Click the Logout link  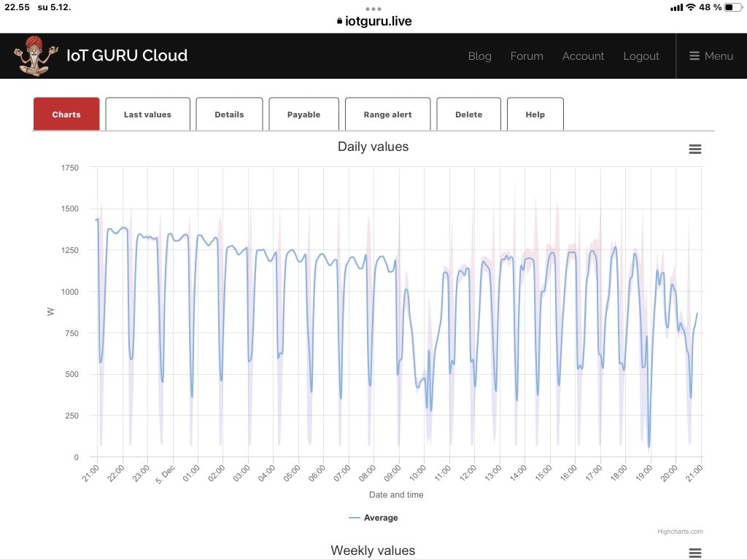[640, 56]
